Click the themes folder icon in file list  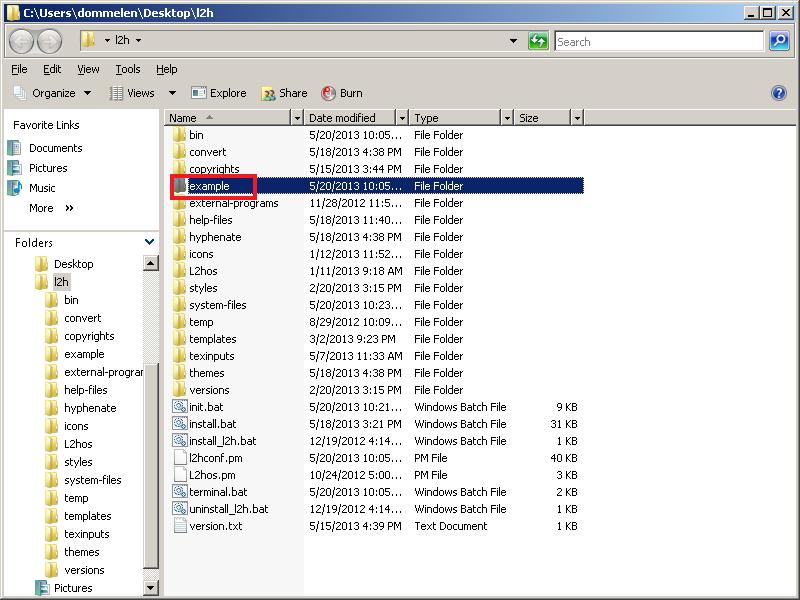(x=179, y=373)
